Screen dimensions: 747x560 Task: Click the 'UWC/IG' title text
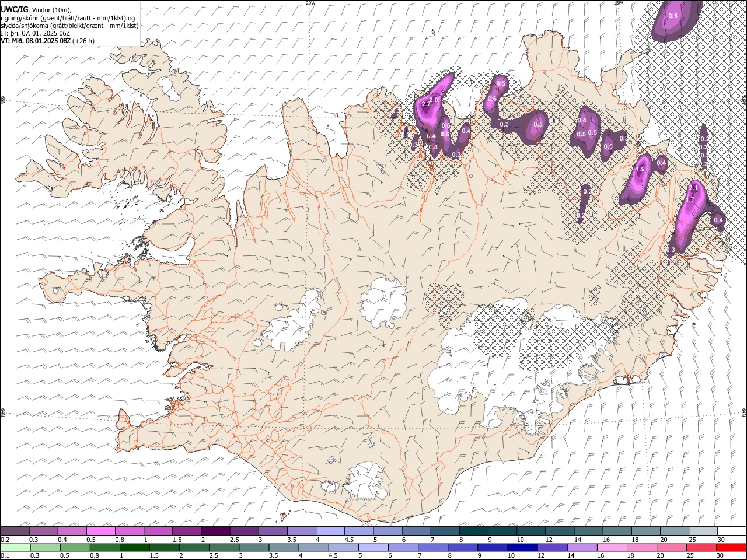pyautogui.click(x=13, y=9)
